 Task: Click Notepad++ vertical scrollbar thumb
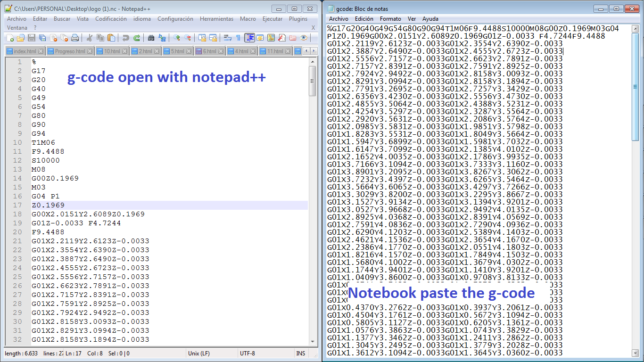312,81
